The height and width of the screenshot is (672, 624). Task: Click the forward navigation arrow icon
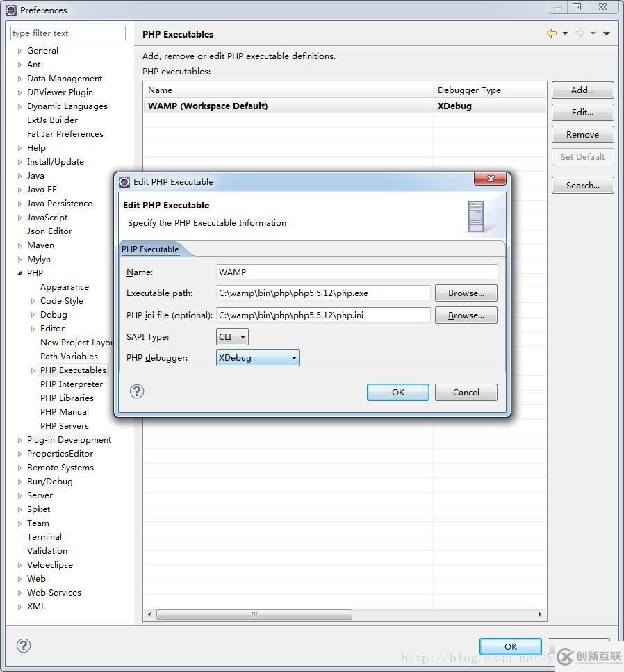pos(580,33)
